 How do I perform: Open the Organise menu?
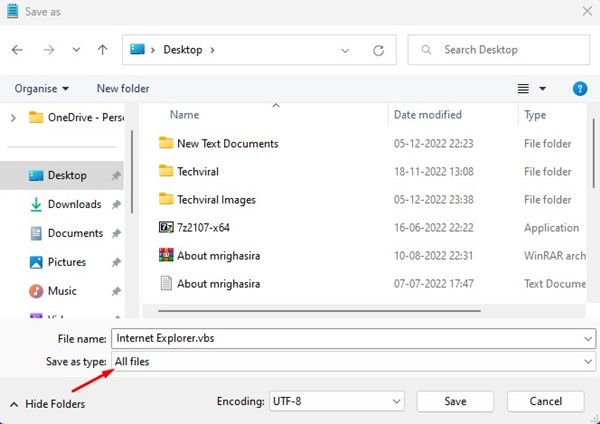coord(42,89)
